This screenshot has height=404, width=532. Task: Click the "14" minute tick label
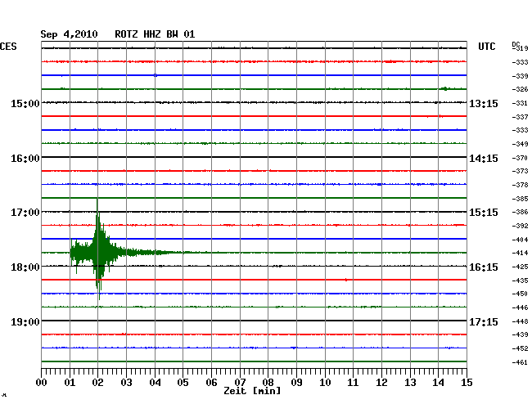coord(438,382)
